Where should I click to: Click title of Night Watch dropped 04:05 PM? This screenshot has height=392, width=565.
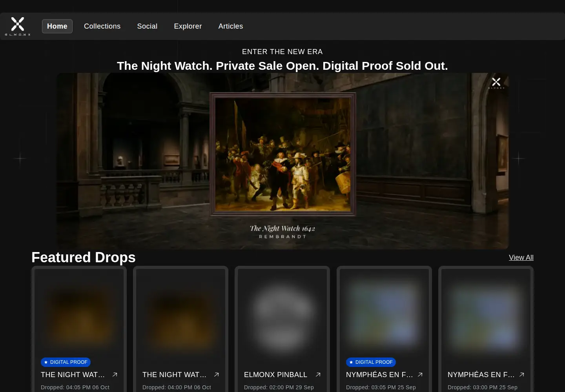[73, 375]
